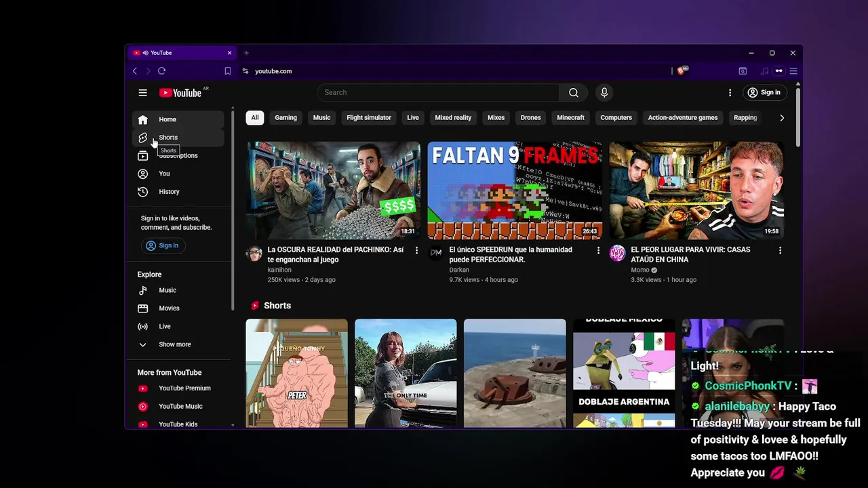
Task: Select the All filter chip
Action: (x=255, y=118)
